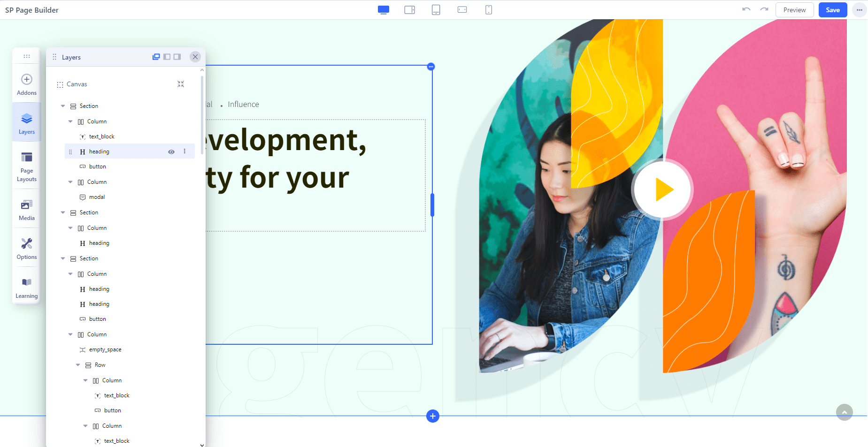Screen dimensions: 868x447
Task: Collapse the Column containing modal
Action: [x=70, y=182]
